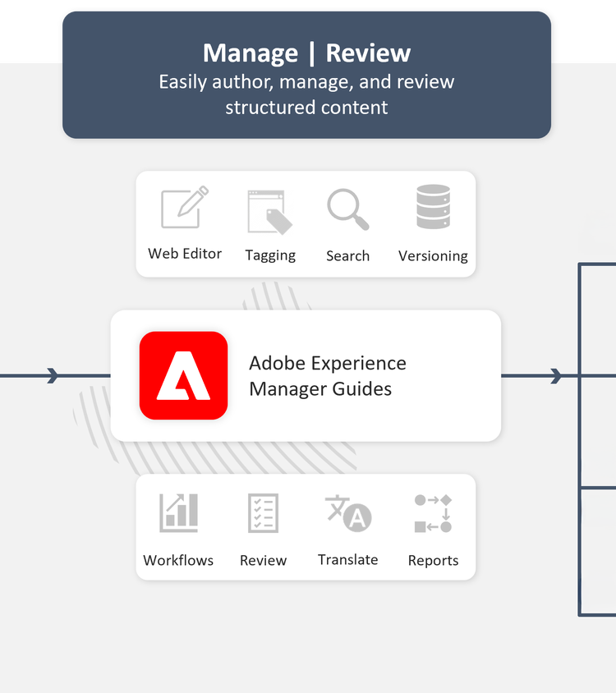Click 'Easily author, manage, and review' subtitle

(x=306, y=82)
